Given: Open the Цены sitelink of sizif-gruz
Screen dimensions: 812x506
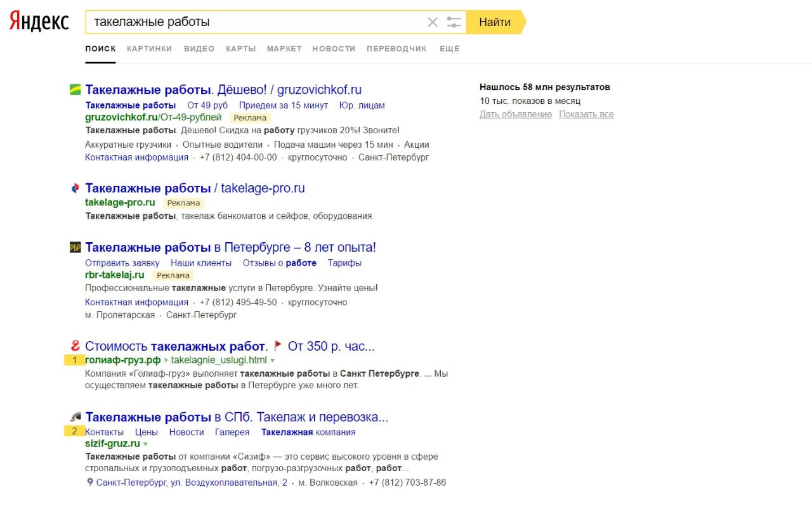Looking at the screenshot, I should coord(147,432).
